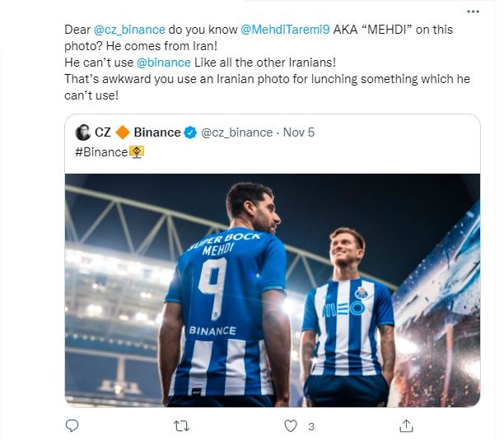Click the like count number 3

pos(310,426)
